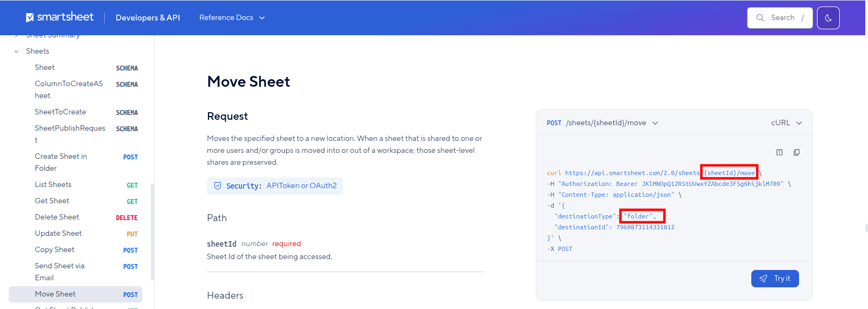Screen dimensions: 868x309
Task: Open the Developers & API link
Action: (x=148, y=18)
